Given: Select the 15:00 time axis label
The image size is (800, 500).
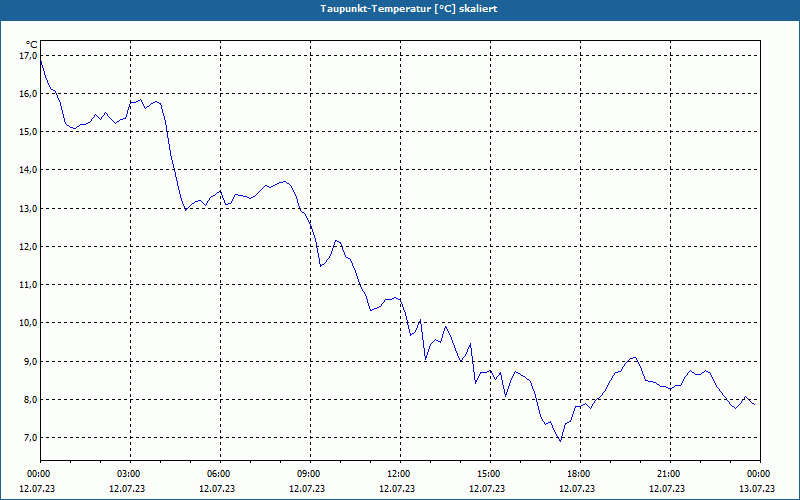Looking at the screenshot, I should point(490,474).
